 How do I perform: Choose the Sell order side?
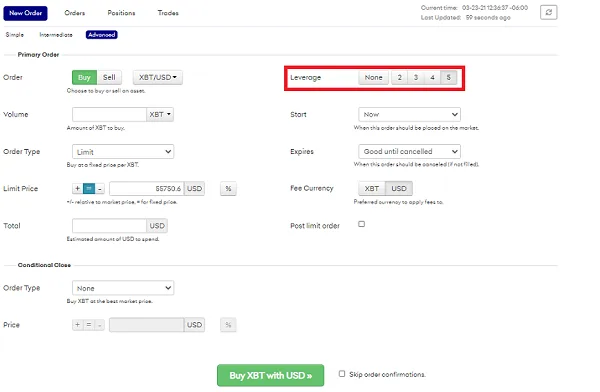tap(109, 77)
